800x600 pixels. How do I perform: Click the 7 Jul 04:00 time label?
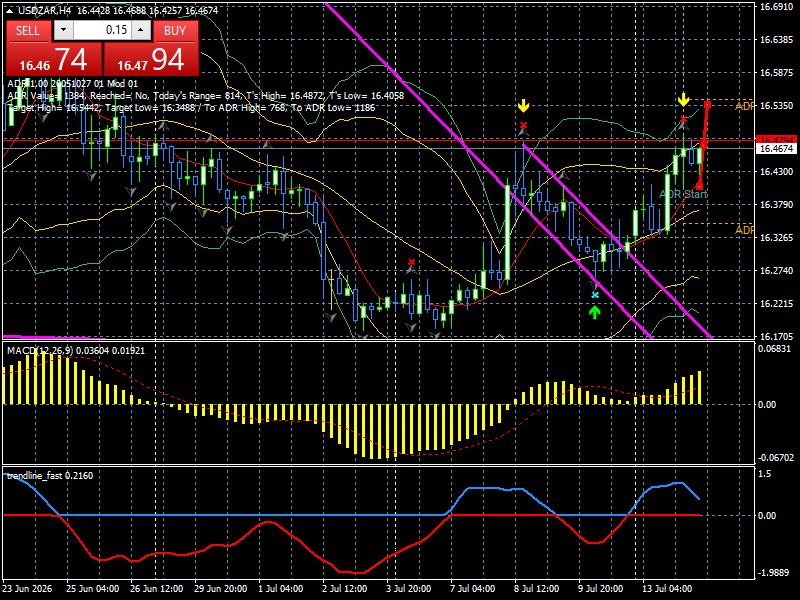click(x=473, y=588)
